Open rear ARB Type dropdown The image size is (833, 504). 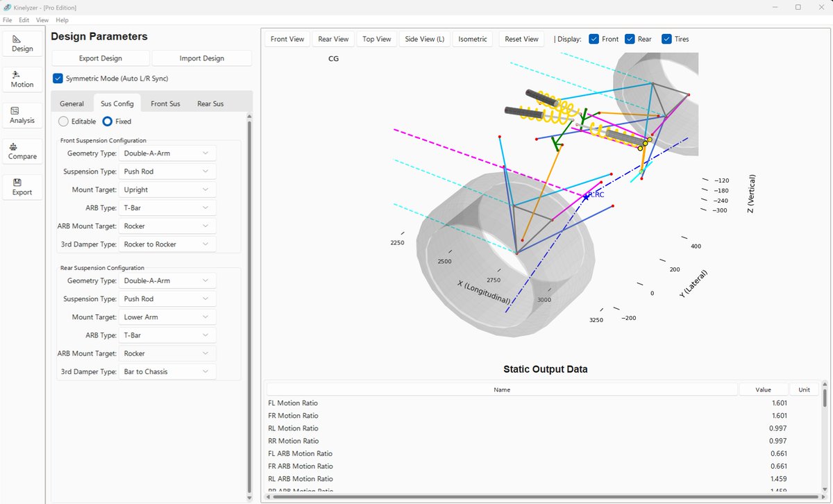pyautogui.click(x=167, y=335)
